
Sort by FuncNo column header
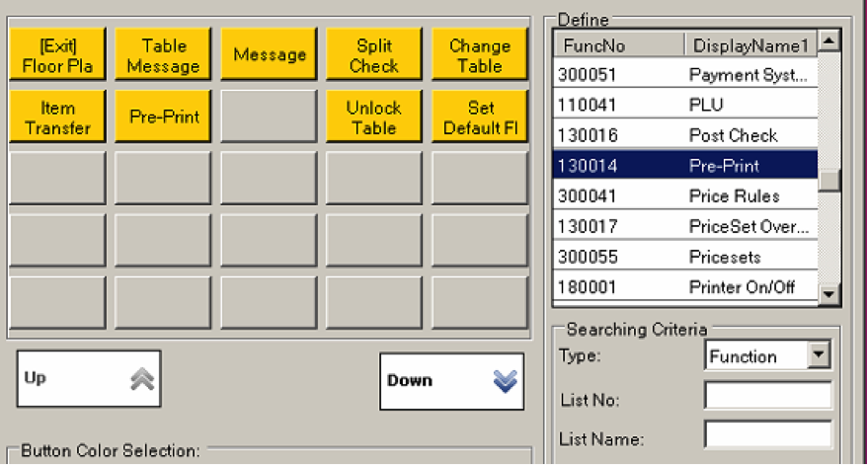click(x=619, y=44)
